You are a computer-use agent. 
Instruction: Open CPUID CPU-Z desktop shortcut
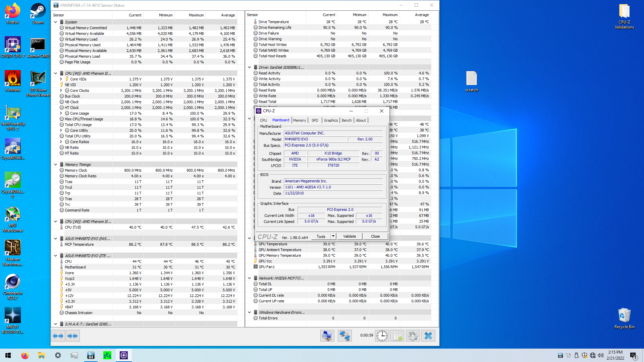(x=13, y=47)
